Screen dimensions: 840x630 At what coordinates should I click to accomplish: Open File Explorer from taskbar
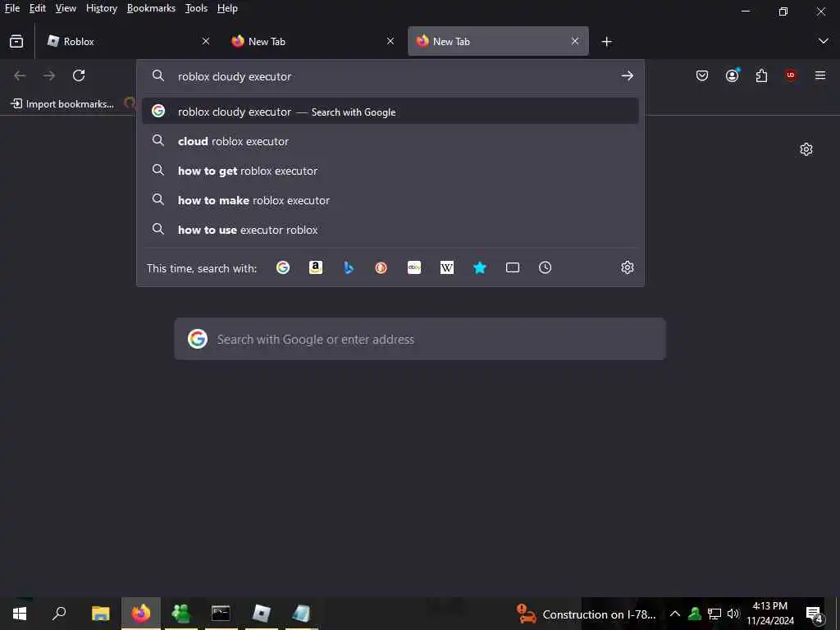coord(100,614)
